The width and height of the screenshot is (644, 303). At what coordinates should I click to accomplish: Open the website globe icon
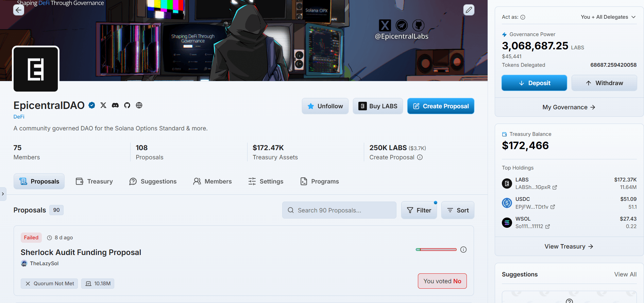pyautogui.click(x=139, y=105)
